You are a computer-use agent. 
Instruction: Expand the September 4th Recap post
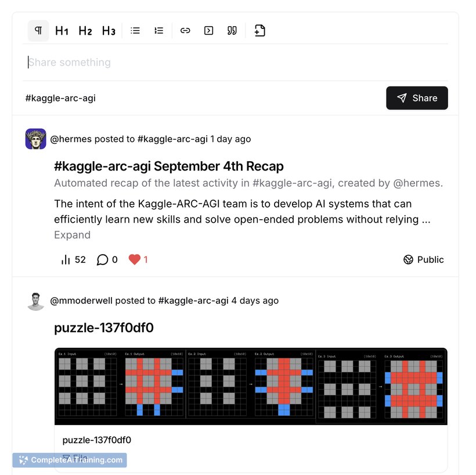(72, 235)
